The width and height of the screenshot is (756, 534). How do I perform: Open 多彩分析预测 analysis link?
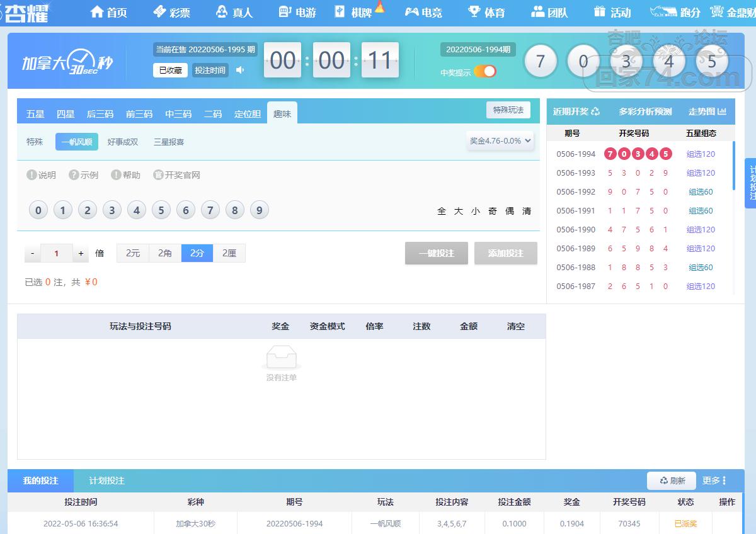tap(645, 111)
